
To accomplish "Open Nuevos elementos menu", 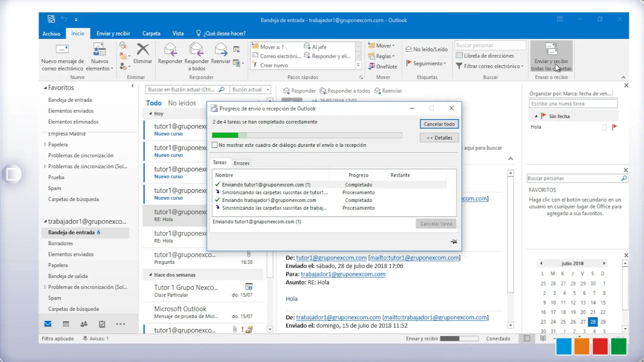I will pyautogui.click(x=100, y=57).
